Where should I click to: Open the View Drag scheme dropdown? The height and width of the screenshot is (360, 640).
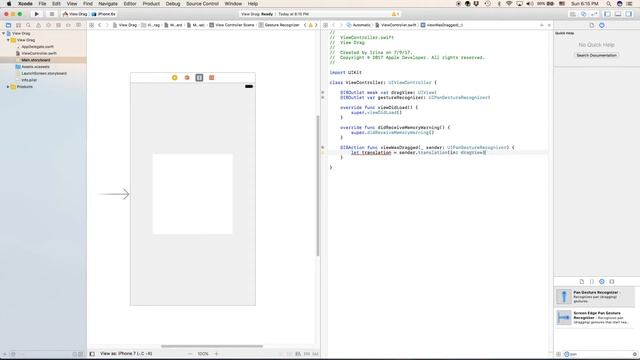click(x=75, y=14)
